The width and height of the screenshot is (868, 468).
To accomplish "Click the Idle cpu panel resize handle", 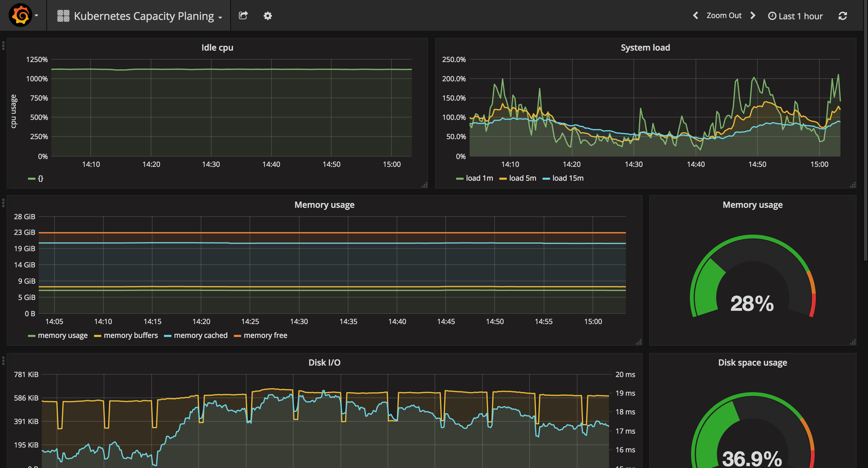I will [x=425, y=185].
